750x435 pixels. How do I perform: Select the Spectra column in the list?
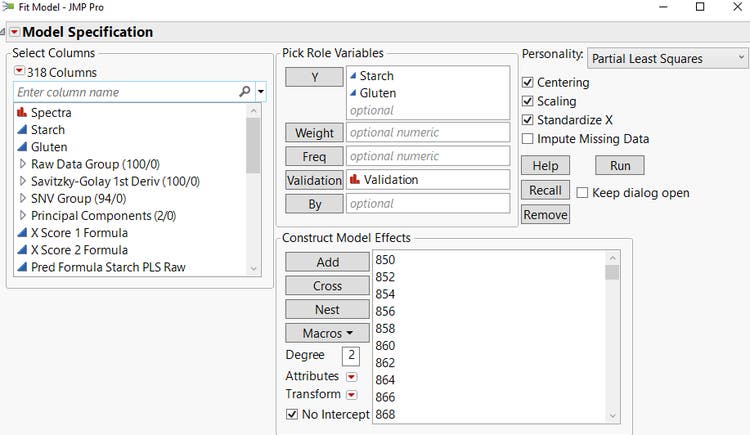(50, 113)
